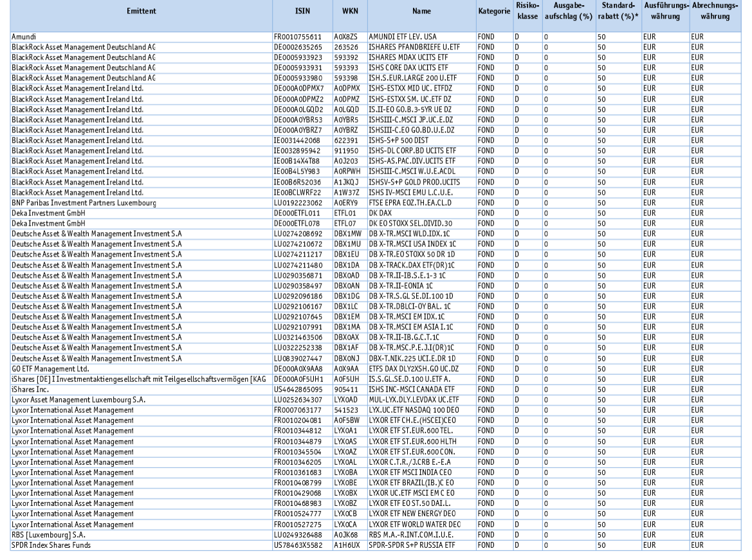Image resolution: width=752 pixels, height=560 pixels.
Task: Select WKN 911950 cell
Action: click(x=350, y=150)
